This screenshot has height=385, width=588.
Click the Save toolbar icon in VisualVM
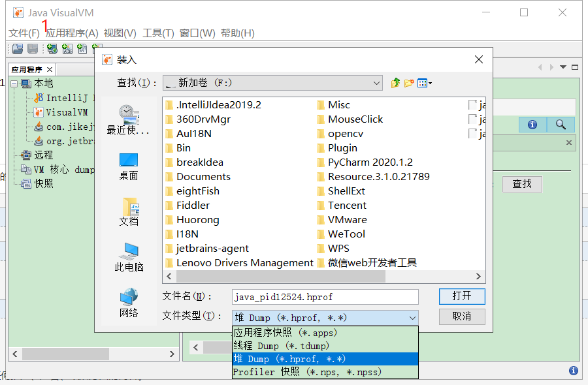(x=33, y=49)
